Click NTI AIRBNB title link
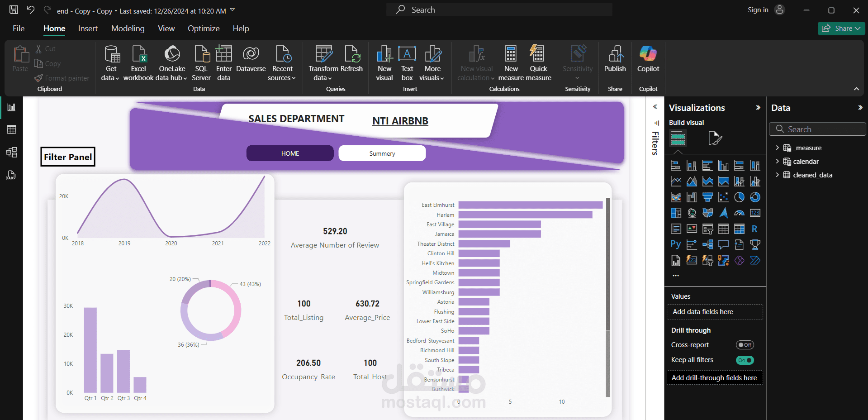Image resolution: width=868 pixels, height=420 pixels. coord(400,121)
